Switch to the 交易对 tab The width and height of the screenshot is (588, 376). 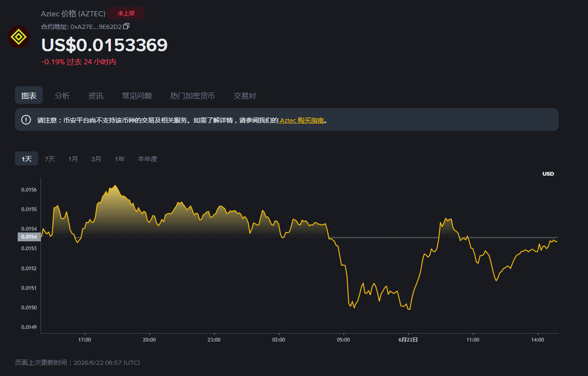pyautogui.click(x=245, y=96)
